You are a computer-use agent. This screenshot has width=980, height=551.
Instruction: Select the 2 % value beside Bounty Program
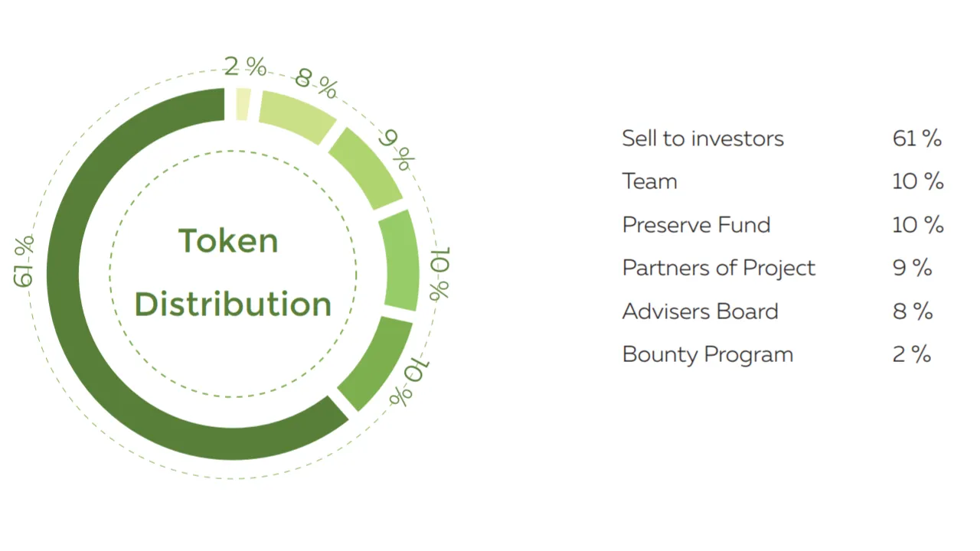[x=912, y=354]
